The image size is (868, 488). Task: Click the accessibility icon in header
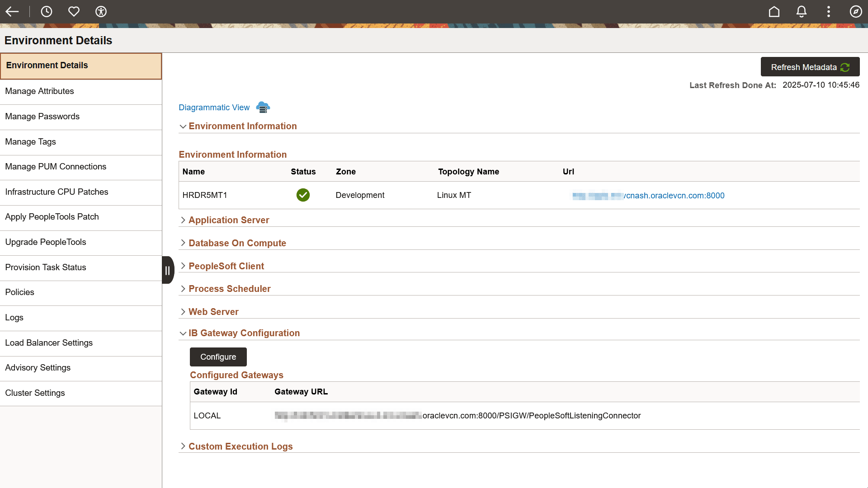(x=100, y=12)
